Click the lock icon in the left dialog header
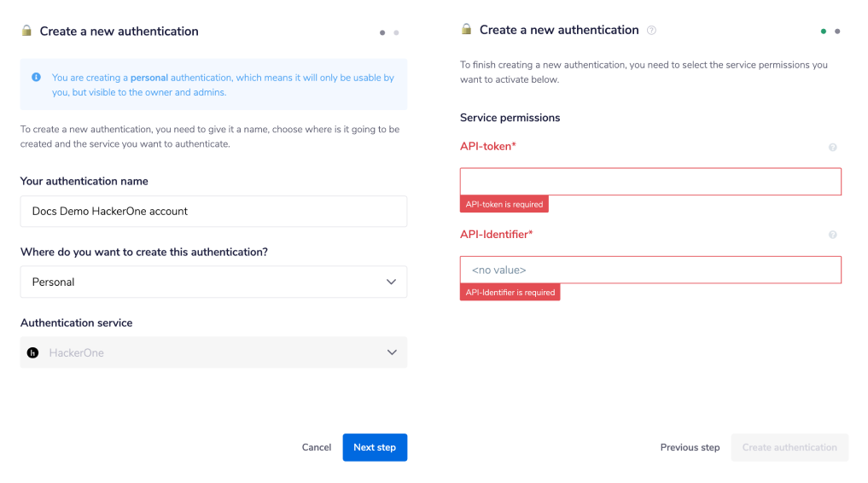 pyautogui.click(x=26, y=31)
